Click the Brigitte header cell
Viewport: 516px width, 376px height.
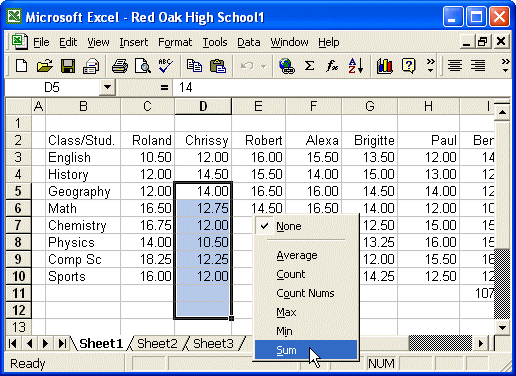369,140
